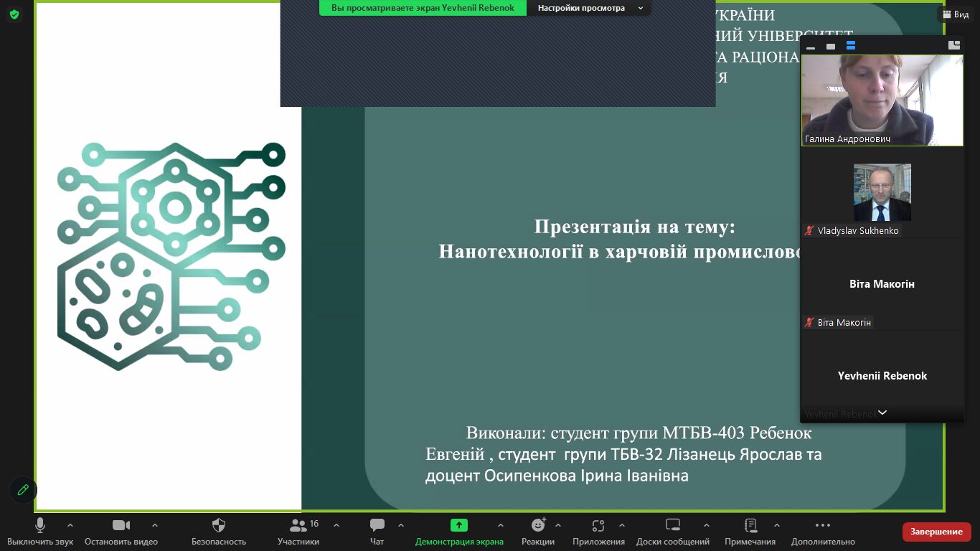Expand the chevron next to Чат
This screenshot has width=980, height=551.
click(x=401, y=525)
